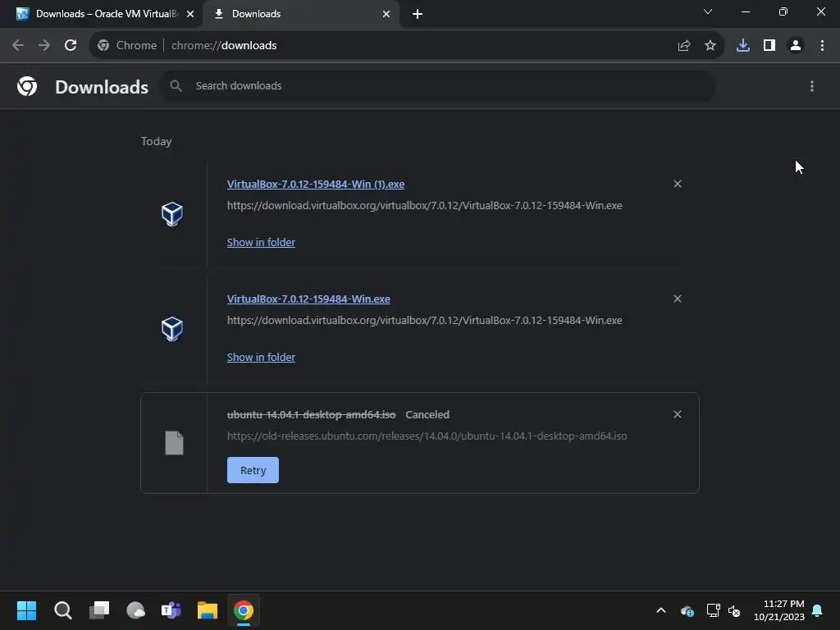The height and width of the screenshot is (630, 840).
Task: Click the search magnifier in Search downloads
Action: tap(176, 85)
